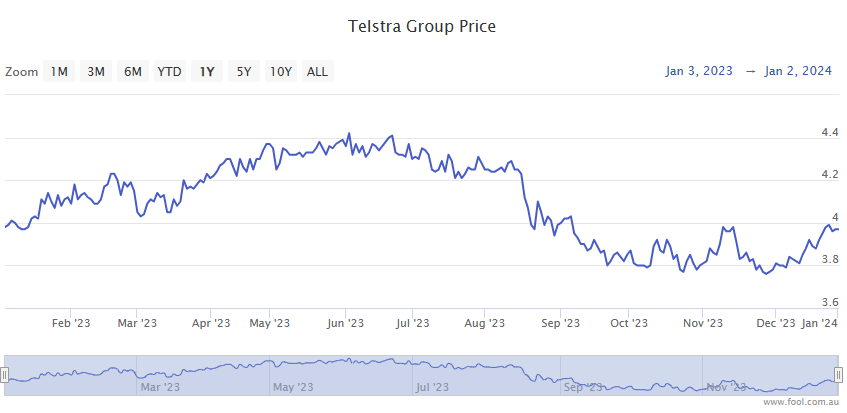Switch chart to YTD range
This screenshot has width=847, height=413.
click(x=170, y=71)
